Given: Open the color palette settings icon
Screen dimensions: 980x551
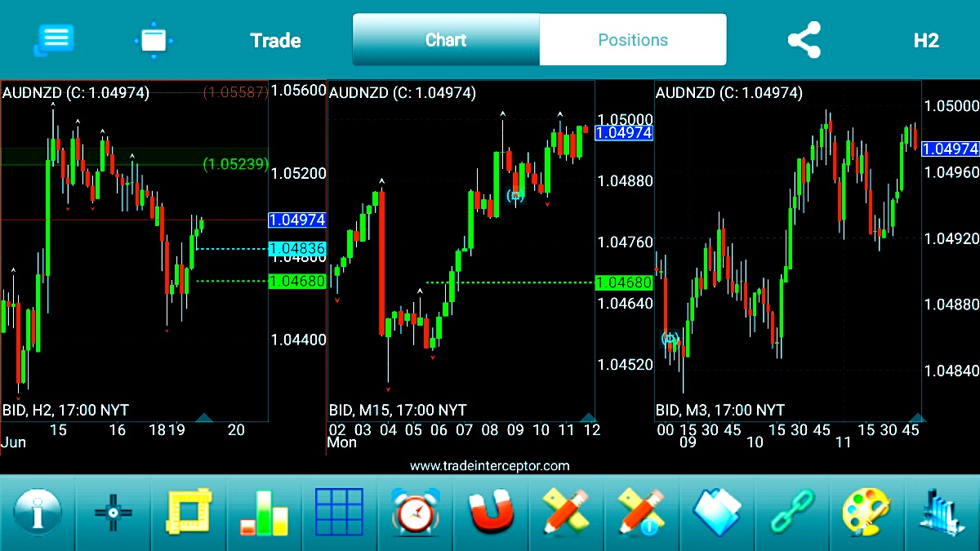Looking at the screenshot, I should [x=867, y=513].
